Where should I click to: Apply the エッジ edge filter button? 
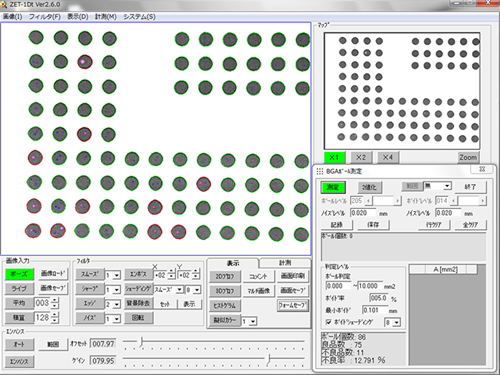(x=90, y=303)
